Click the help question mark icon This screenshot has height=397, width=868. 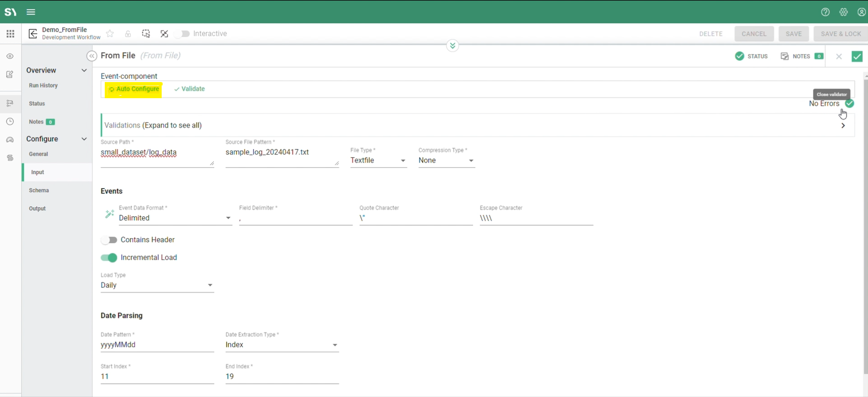pos(825,12)
